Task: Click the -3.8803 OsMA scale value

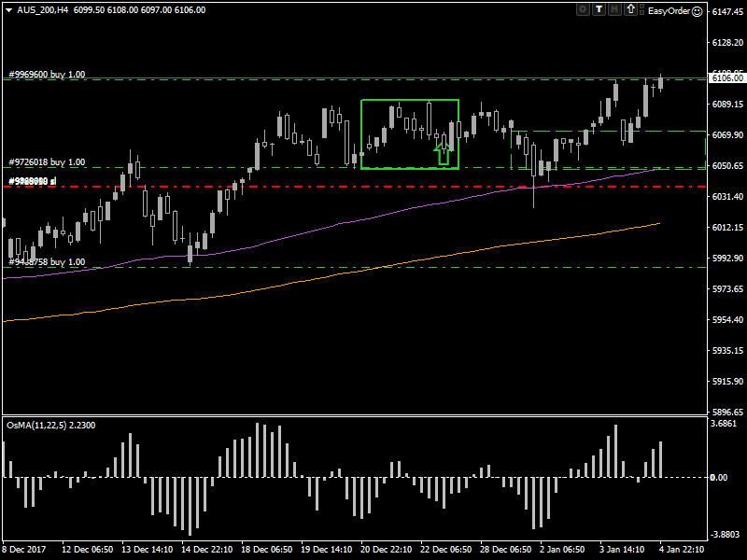Action: [x=725, y=534]
